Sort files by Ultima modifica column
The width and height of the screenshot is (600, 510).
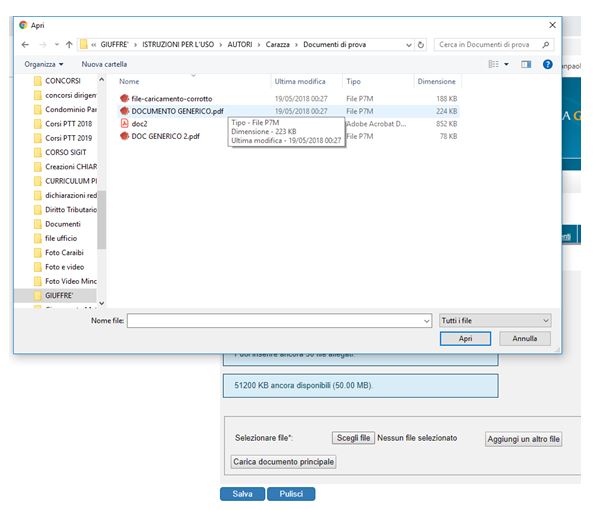300,81
